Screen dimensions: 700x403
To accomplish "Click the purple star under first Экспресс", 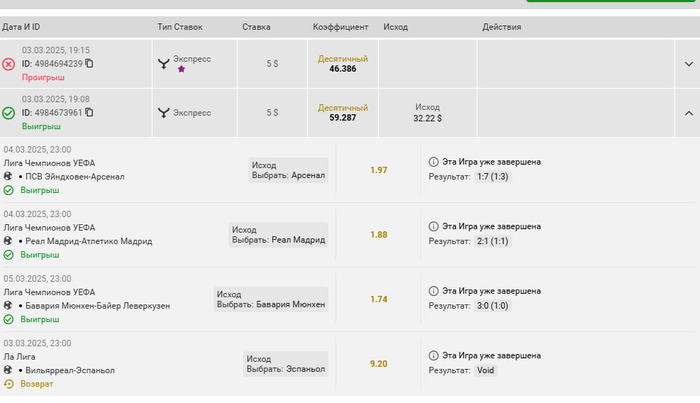I will click(x=181, y=69).
